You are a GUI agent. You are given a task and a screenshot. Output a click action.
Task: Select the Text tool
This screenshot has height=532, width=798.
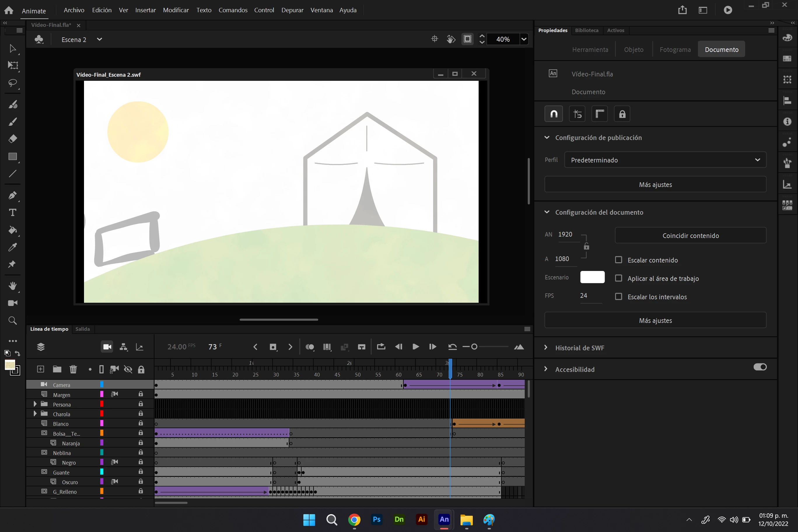[13, 213]
